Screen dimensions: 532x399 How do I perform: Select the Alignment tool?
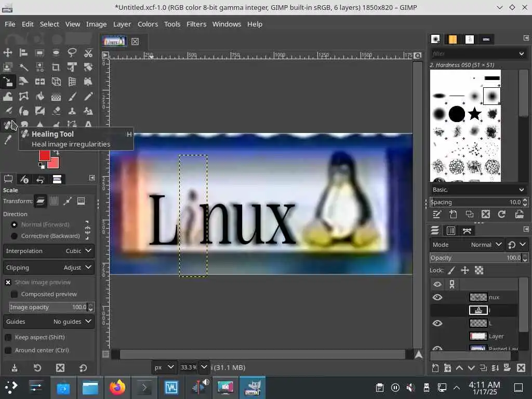[x=23, y=52]
